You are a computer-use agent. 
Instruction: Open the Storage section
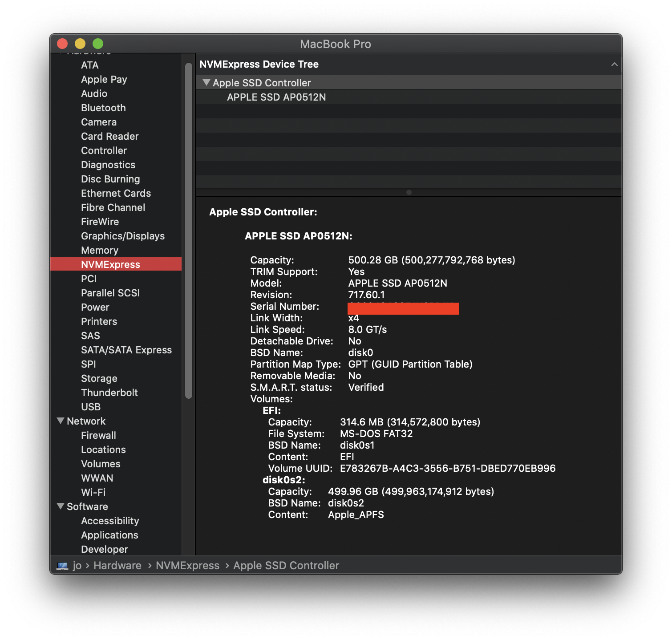(x=99, y=378)
